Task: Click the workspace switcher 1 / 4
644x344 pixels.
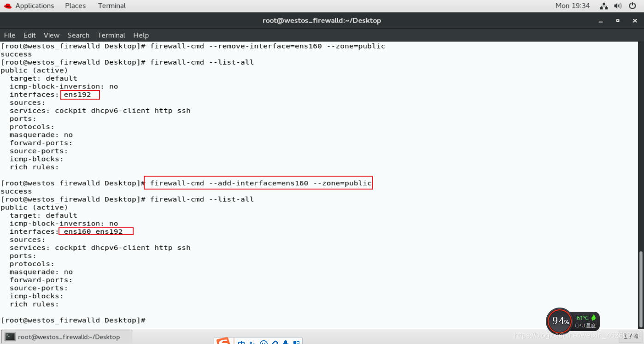Action: 630,337
